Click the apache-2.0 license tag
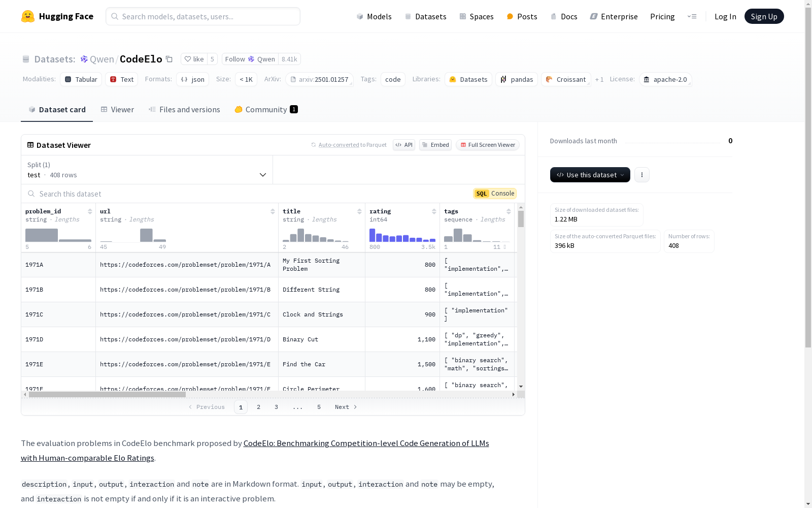The width and height of the screenshot is (812, 508). pos(665,79)
